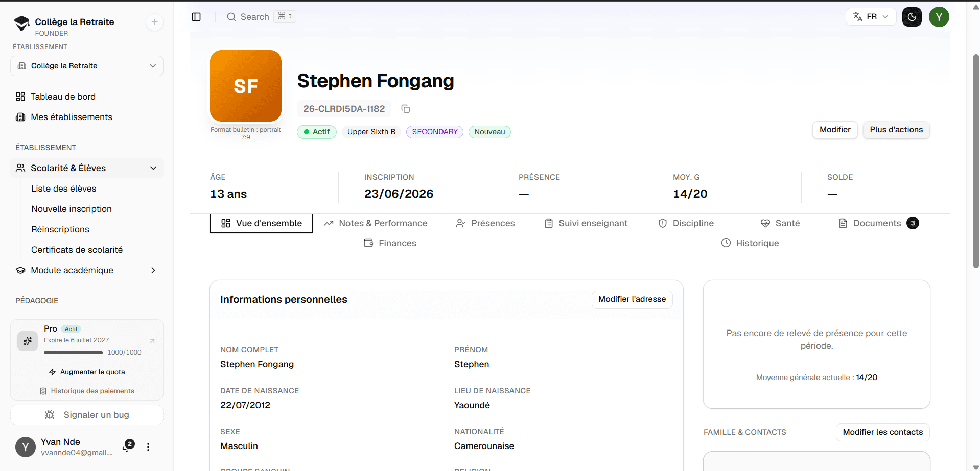The height and width of the screenshot is (471, 980).
Task: Open the Collège la Retraite establishment selector
Action: click(87, 66)
